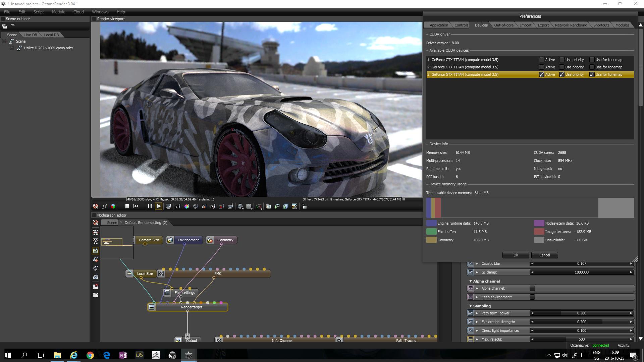Select the white balance picker tool
Image resolution: width=644 pixels, height=362 pixels.
[x=187, y=206]
